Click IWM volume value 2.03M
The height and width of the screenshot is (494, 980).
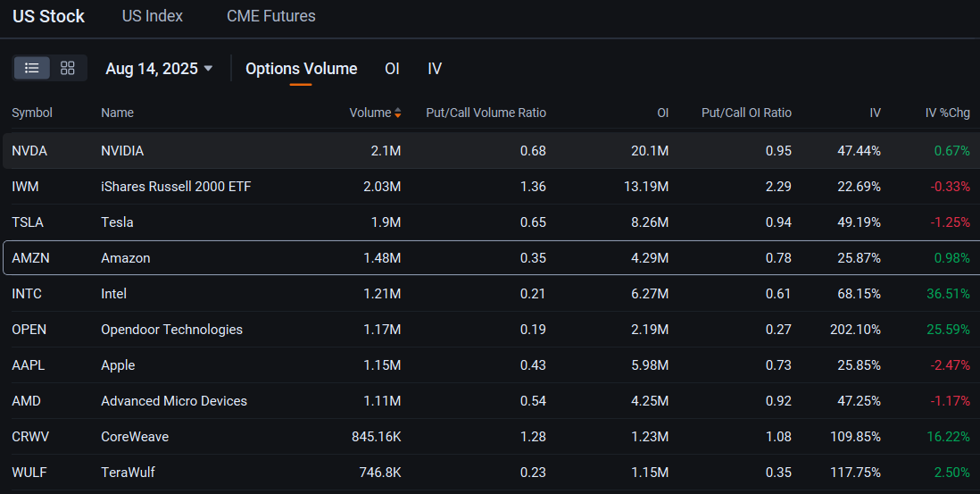point(383,187)
